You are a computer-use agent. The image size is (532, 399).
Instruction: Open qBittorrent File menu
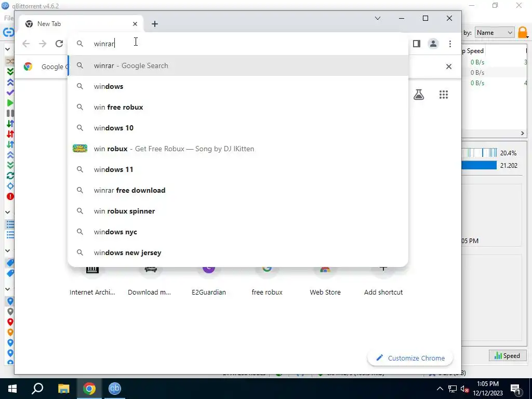[8, 18]
